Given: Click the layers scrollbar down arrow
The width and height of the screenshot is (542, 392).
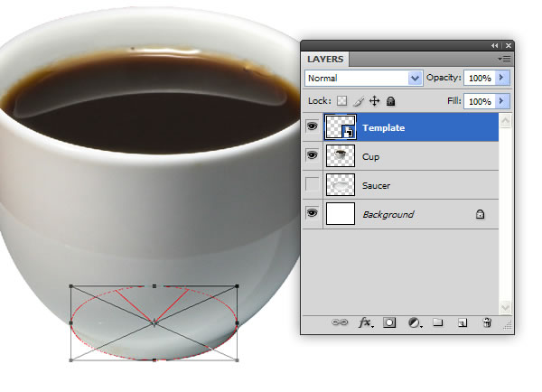Looking at the screenshot, I should click(505, 307).
